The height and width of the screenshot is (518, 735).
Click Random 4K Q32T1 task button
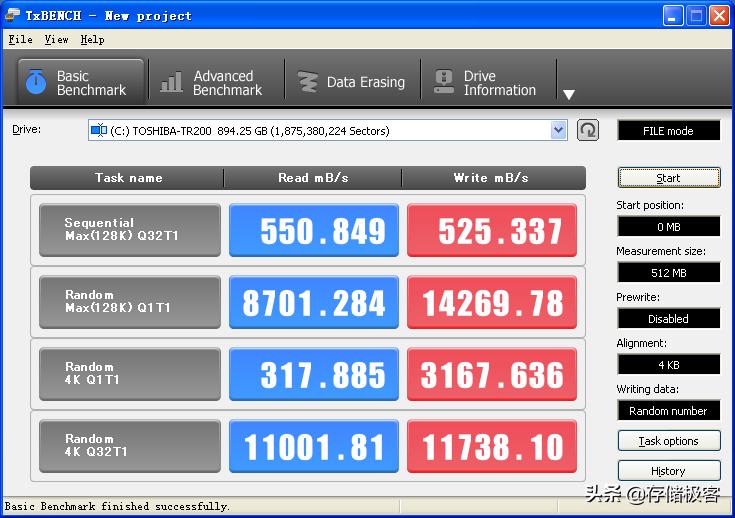(130, 446)
